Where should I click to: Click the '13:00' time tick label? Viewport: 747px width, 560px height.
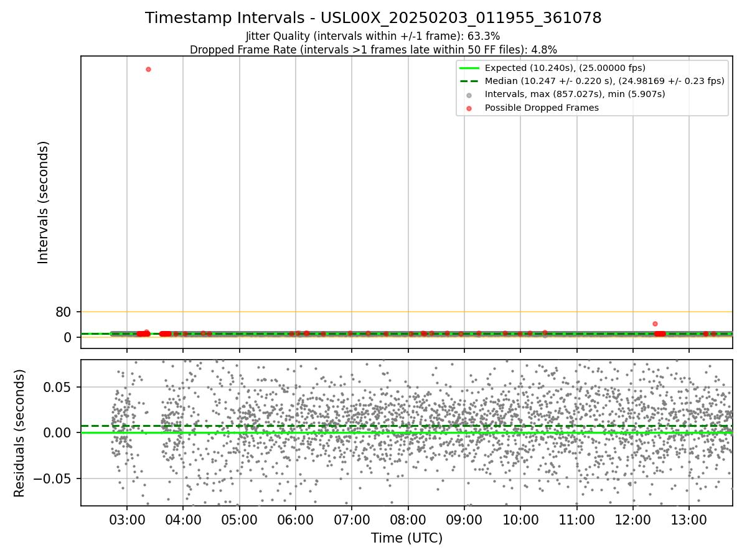[689, 519]
